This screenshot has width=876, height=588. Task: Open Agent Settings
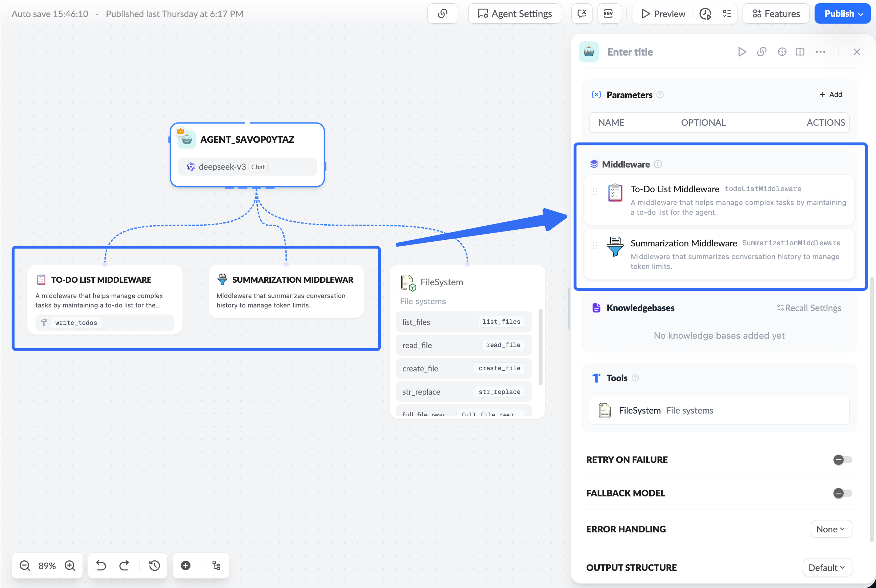click(514, 13)
